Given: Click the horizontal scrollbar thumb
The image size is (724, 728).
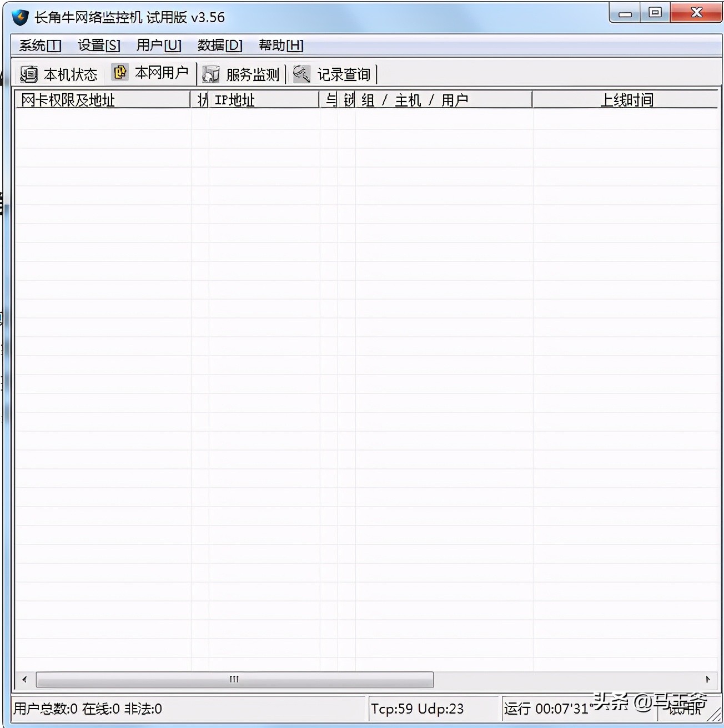Looking at the screenshot, I should coord(233,679).
